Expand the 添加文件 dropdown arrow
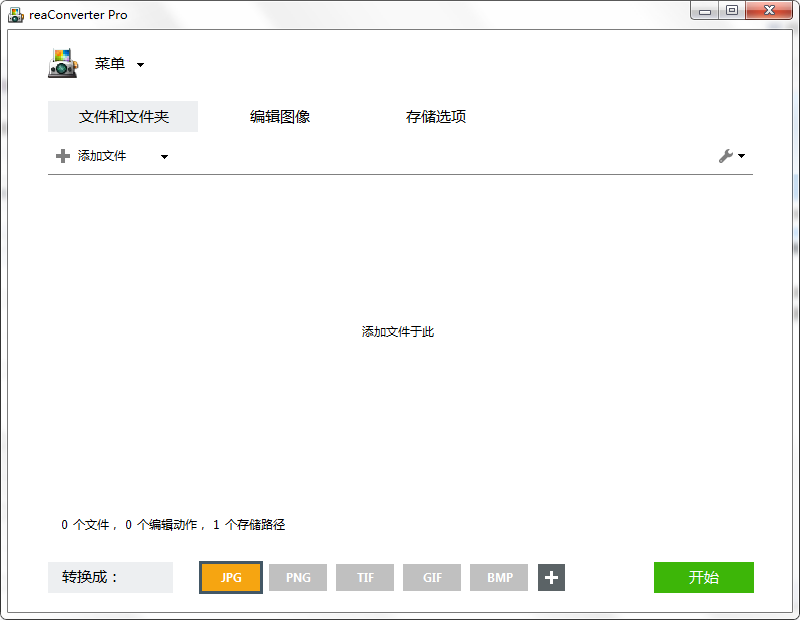This screenshot has height=620, width=800. point(164,156)
